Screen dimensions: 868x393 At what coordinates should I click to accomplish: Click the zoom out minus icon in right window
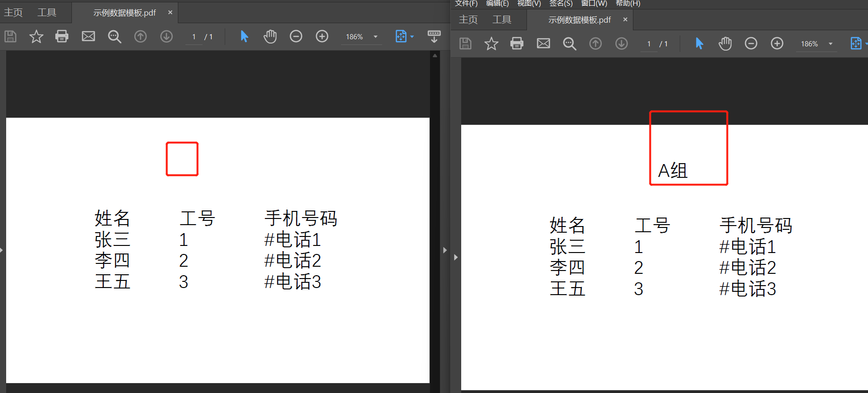pyautogui.click(x=751, y=44)
